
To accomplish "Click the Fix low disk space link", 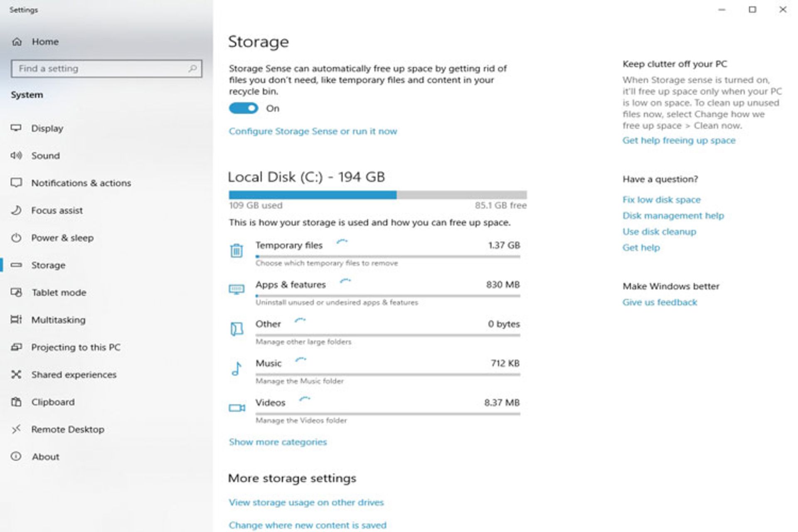I will [661, 199].
